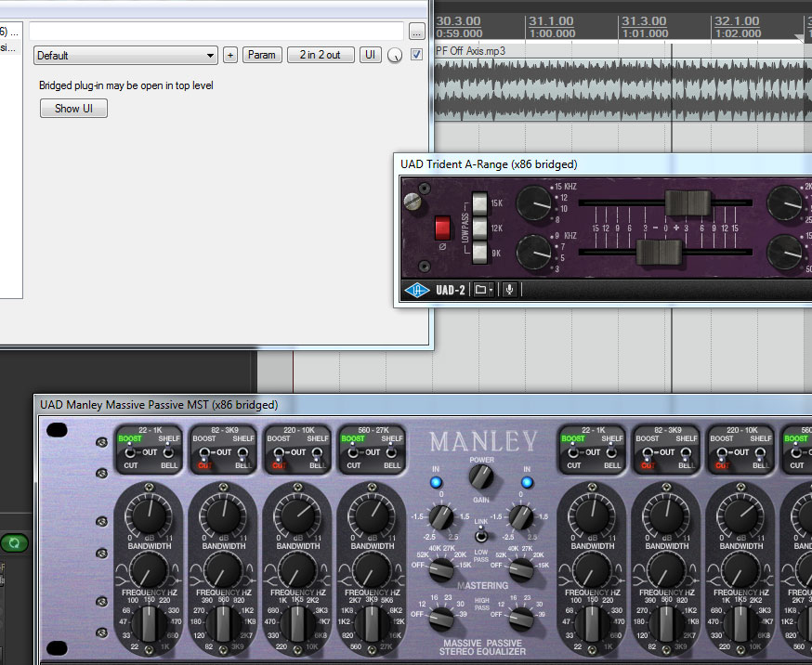Click the Trident 15 KHZ frequency knob
Screen dimensions: 812x665
534,202
